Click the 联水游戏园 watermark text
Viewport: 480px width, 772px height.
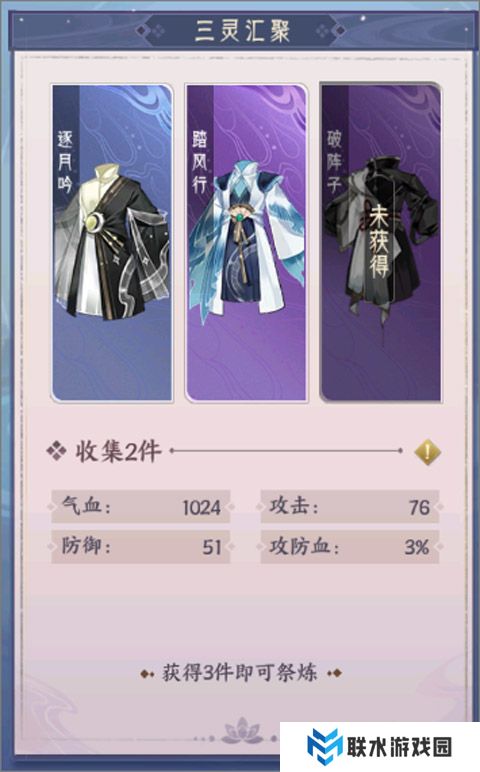399,747
